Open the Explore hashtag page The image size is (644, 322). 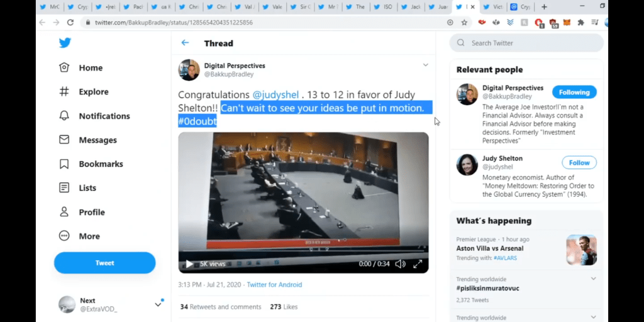[x=84, y=92]
